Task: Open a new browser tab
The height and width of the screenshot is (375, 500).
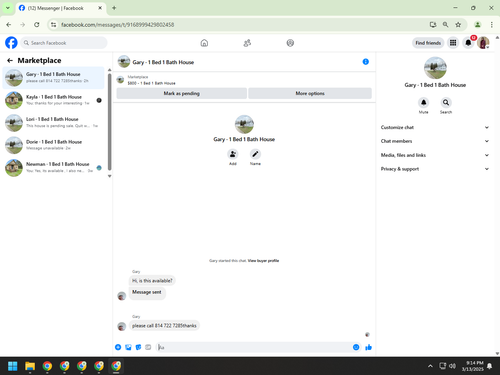Action: coord(114,8)
